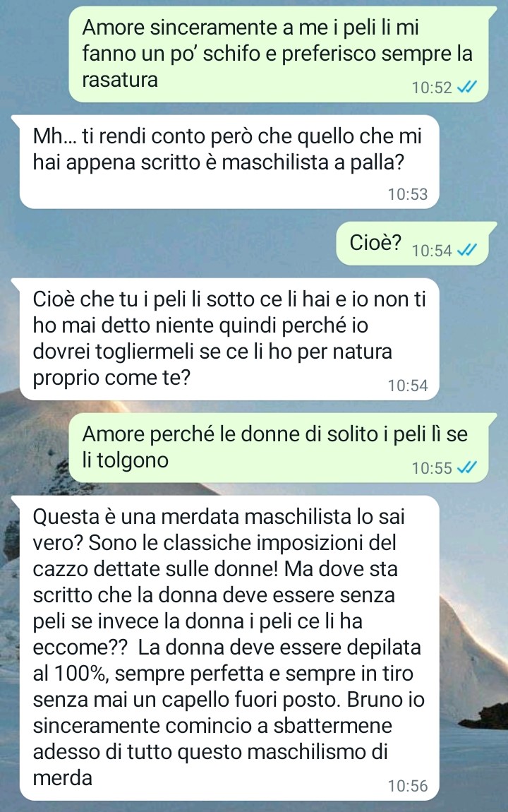Click the 10:52 timestamp in first bubble

pos(431,88)
